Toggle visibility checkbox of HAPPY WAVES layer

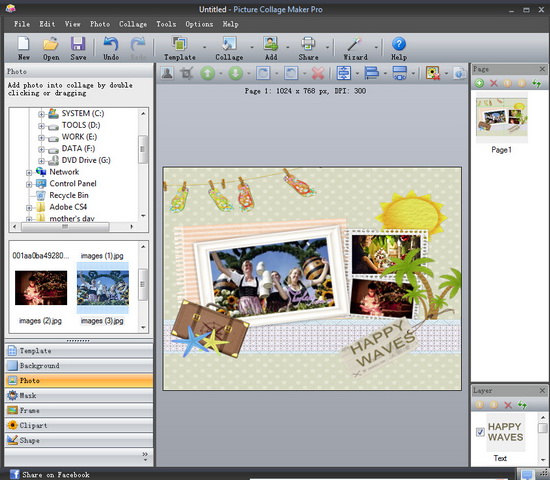480,432
